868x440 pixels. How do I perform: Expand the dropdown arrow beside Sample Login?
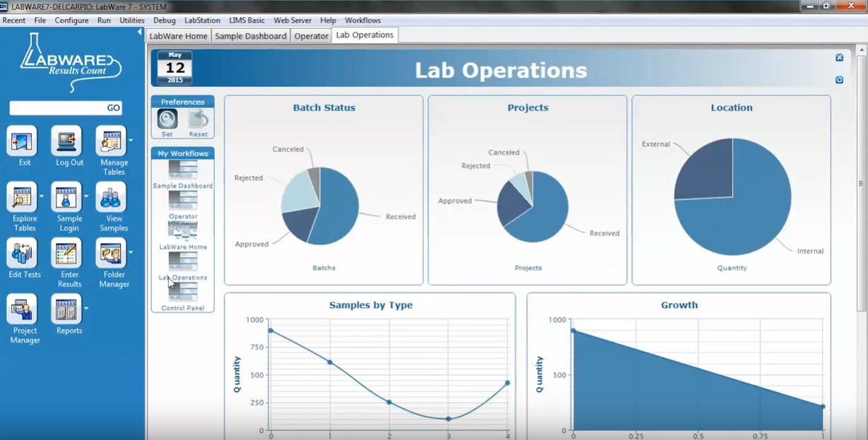coord(86,196)
